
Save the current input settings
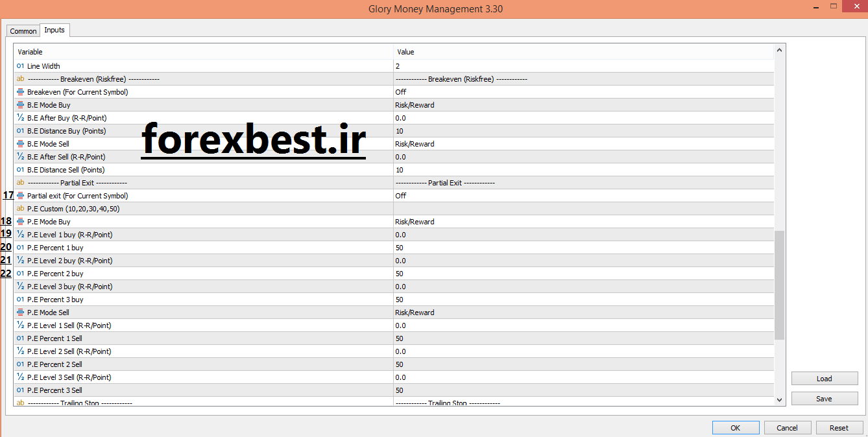tap(824, 398)
